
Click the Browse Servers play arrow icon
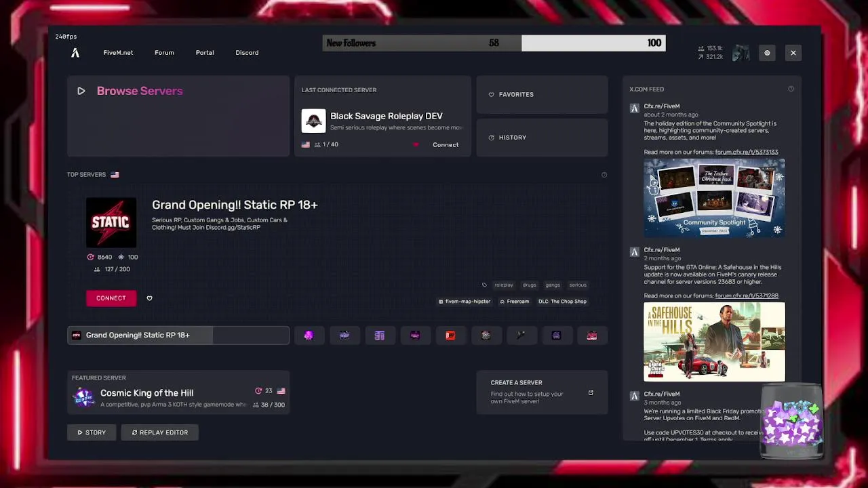tap(81, 91)
